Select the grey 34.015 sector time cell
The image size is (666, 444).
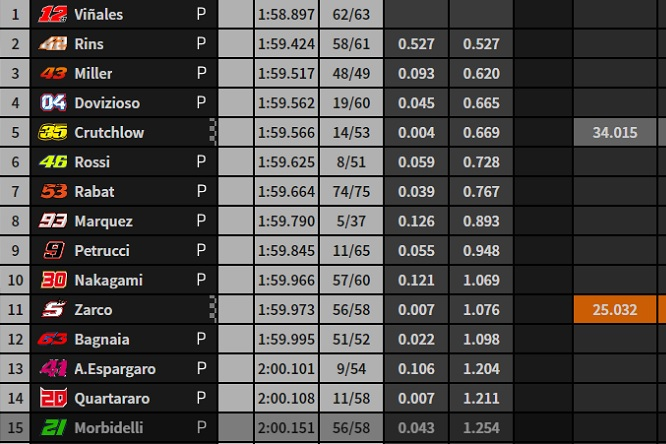615,132
